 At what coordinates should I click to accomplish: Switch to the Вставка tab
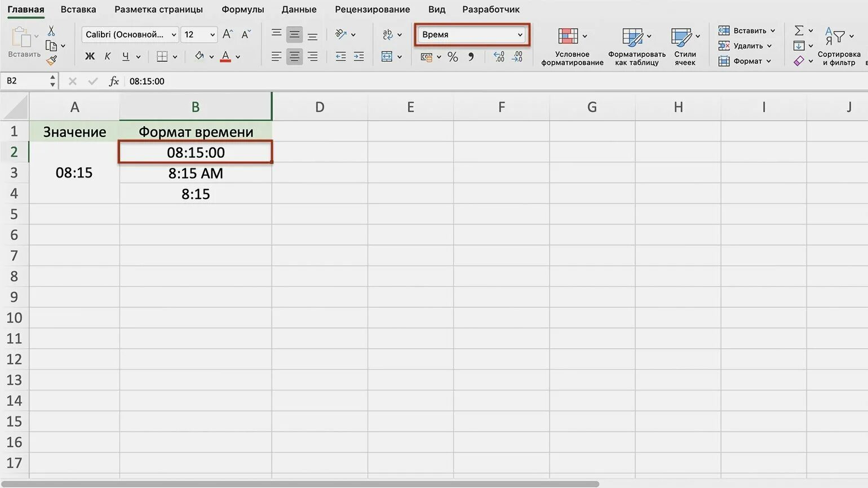78,10
